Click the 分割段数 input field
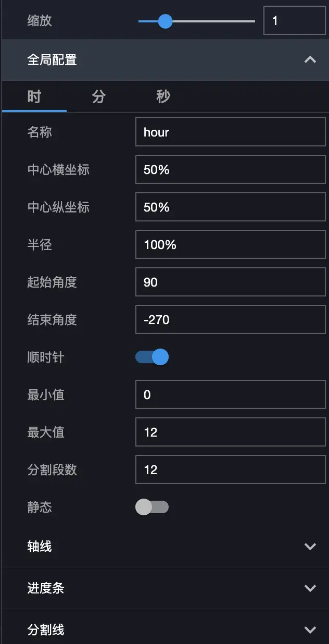 (230, 470)
